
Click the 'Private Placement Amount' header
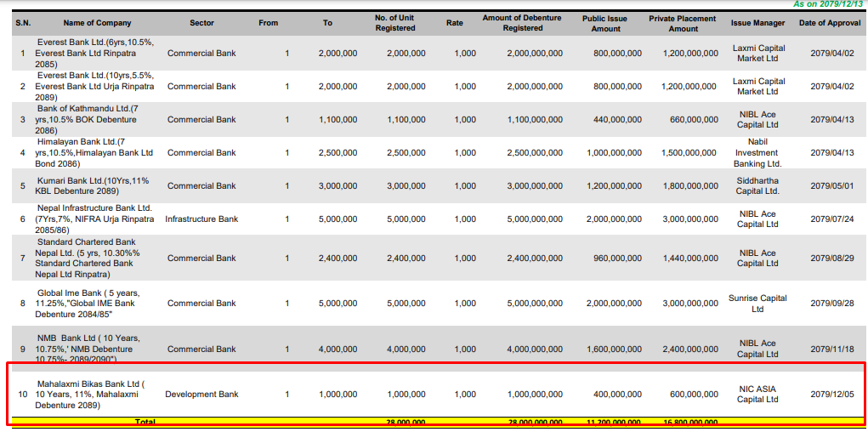coord(683,23)
